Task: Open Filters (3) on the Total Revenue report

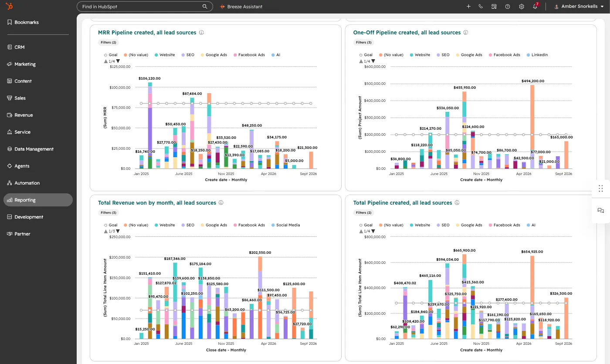Action: click(108, 212)
